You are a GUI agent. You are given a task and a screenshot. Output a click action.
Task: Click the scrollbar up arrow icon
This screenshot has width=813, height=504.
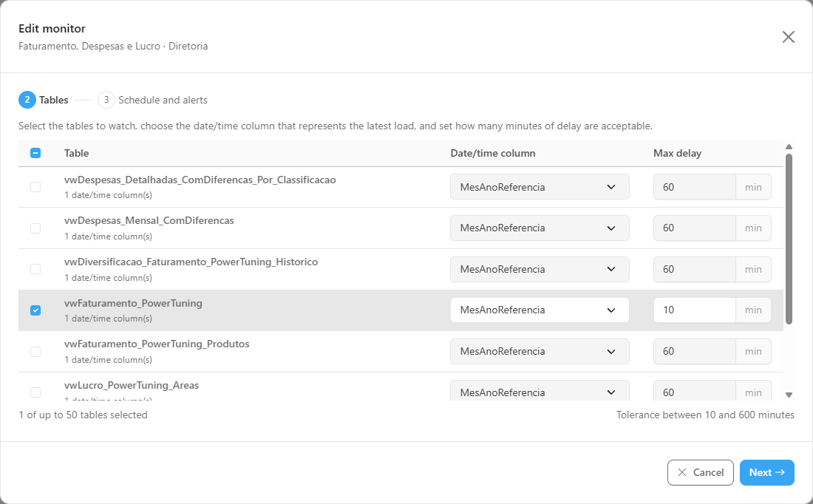pyautogui.click(x=789, y=147)
